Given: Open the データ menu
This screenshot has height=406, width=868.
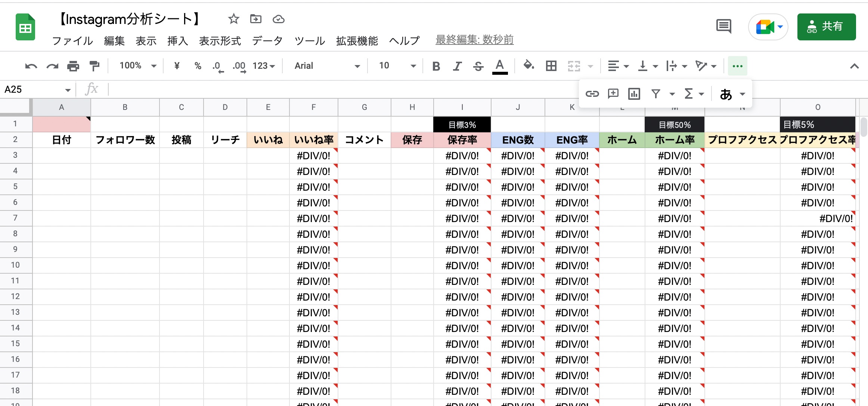Looking at the screenshot, I should [x=267, y=41].
